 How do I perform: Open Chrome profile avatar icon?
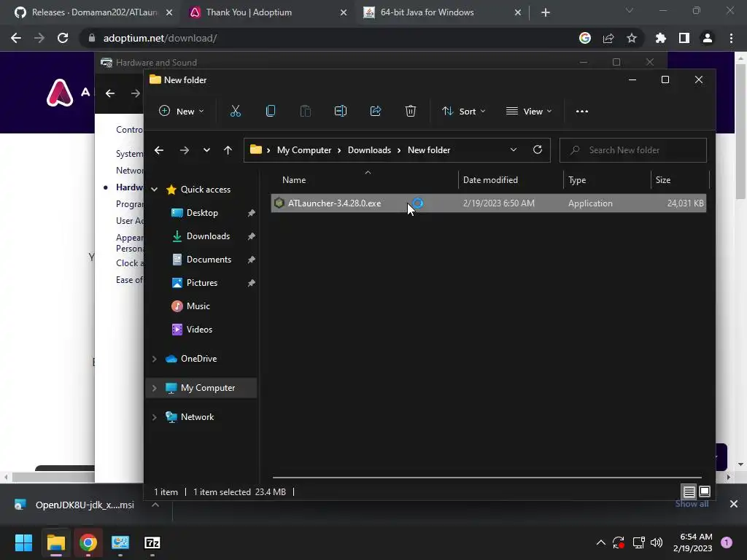(707, 38)
